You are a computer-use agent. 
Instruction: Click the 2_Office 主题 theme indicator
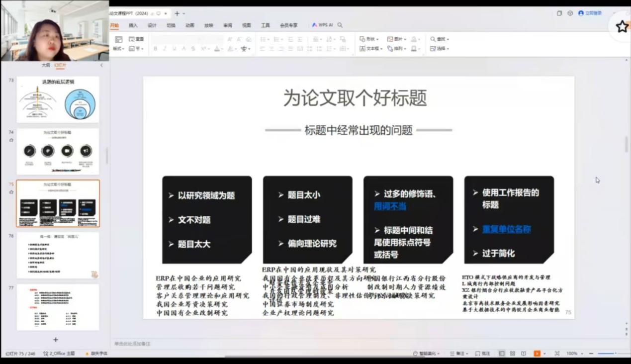(x=59, y=354)
